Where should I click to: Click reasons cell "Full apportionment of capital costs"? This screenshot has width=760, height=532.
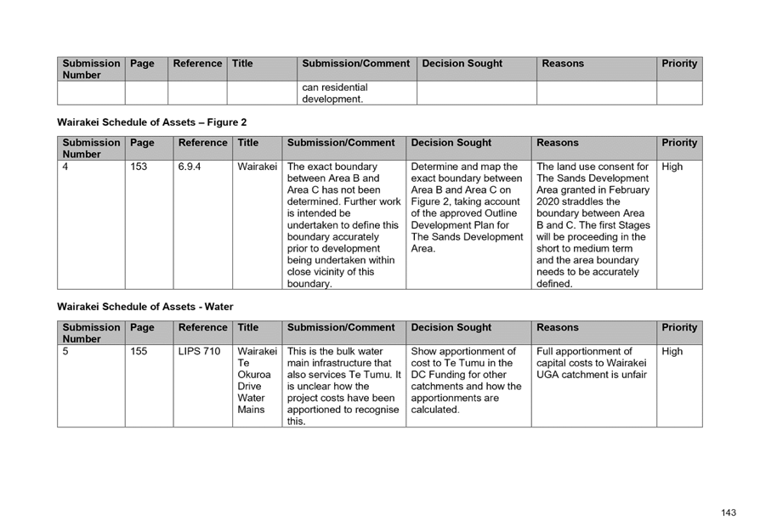(594, 386)
